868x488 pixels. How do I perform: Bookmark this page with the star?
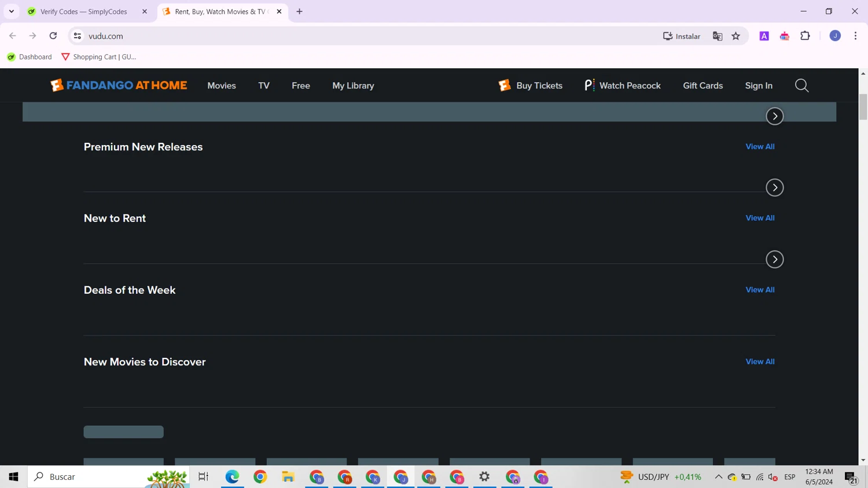pos(736,36)
